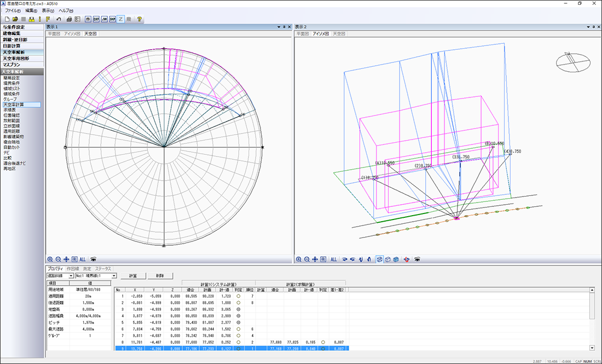Screen dimensions: 602x364
Task: Select 境界条件 in the 天空率解析 list
Action: pos(11,83)
